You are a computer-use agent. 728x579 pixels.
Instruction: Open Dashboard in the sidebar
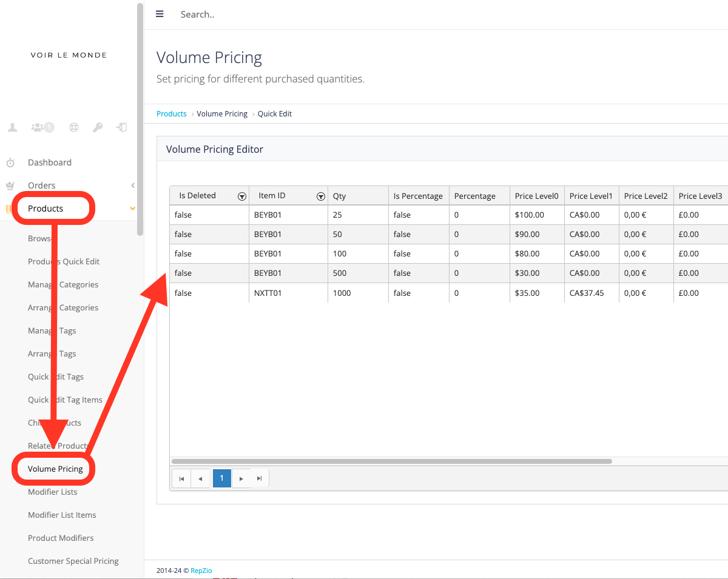click(50, 162)
